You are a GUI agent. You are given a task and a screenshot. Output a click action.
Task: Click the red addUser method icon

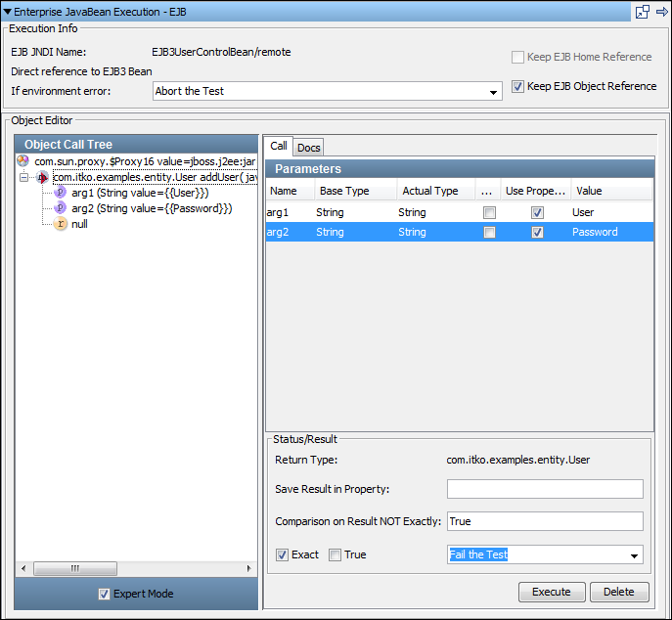[x=42, y=177]
